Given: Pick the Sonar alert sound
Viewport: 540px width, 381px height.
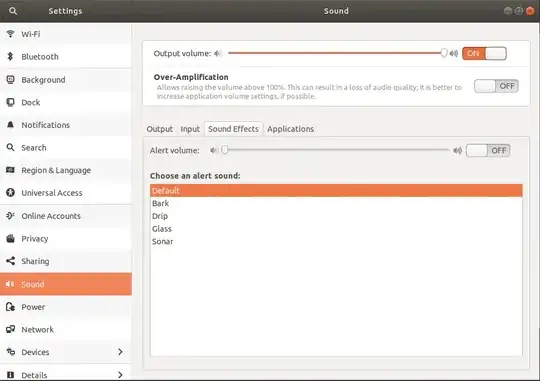Looking at the screenshot, I should click(336, 241).
